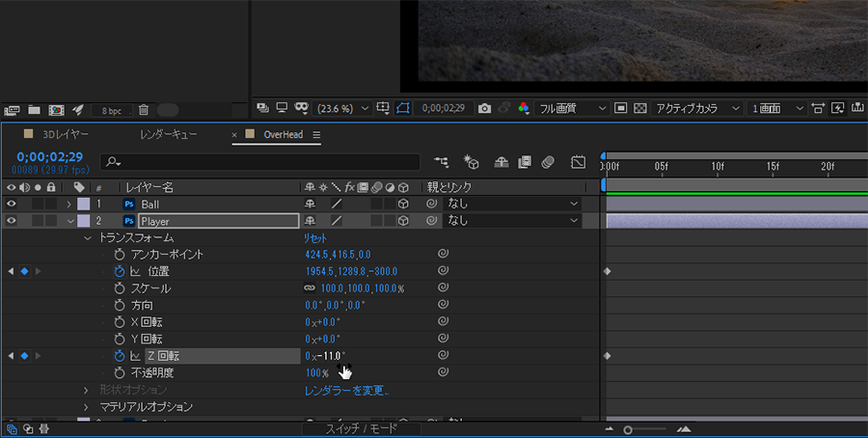Image resolution: width=868 pixels, height=438 pixels.
Task: Toggle the 3D layer switch for Player
Action: click(403, 221)
